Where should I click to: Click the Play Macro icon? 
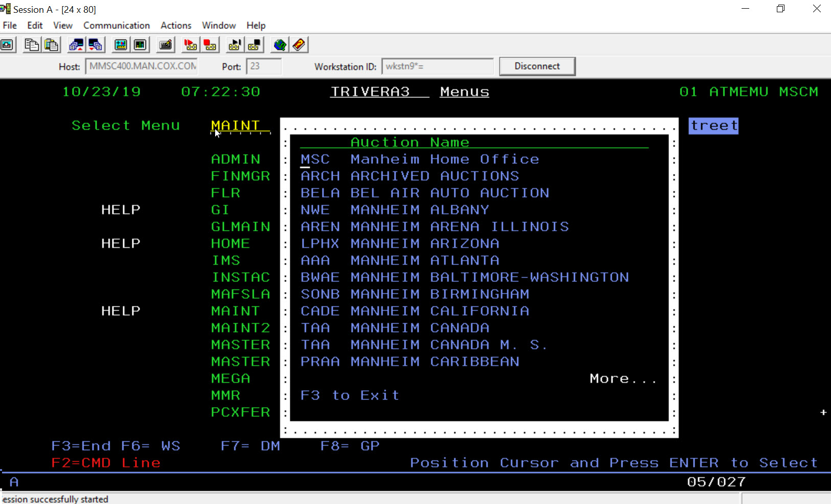(235, 45)
